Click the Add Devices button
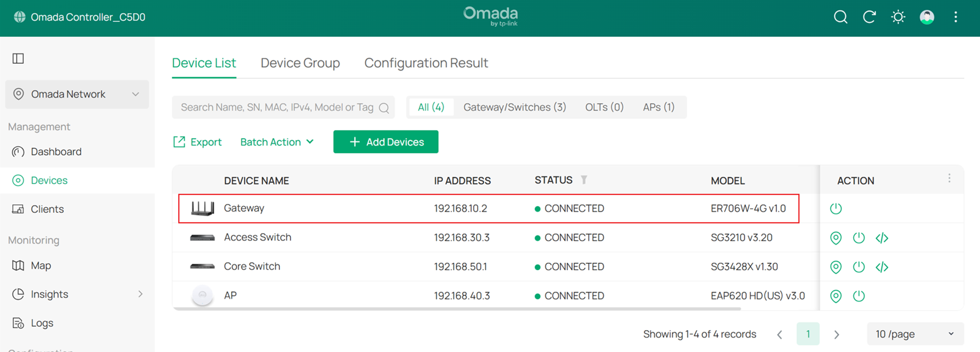The height and width of the screenshot is (352, 980). (386, 142)
